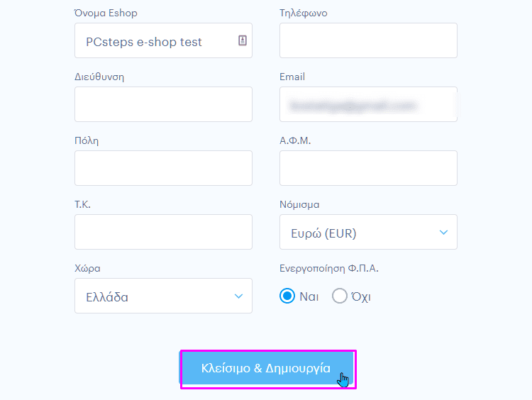Select the Ναι radio button for Φ.Π.Α.
The width and height of the screenshot is (532, 400).
point(287,296)
